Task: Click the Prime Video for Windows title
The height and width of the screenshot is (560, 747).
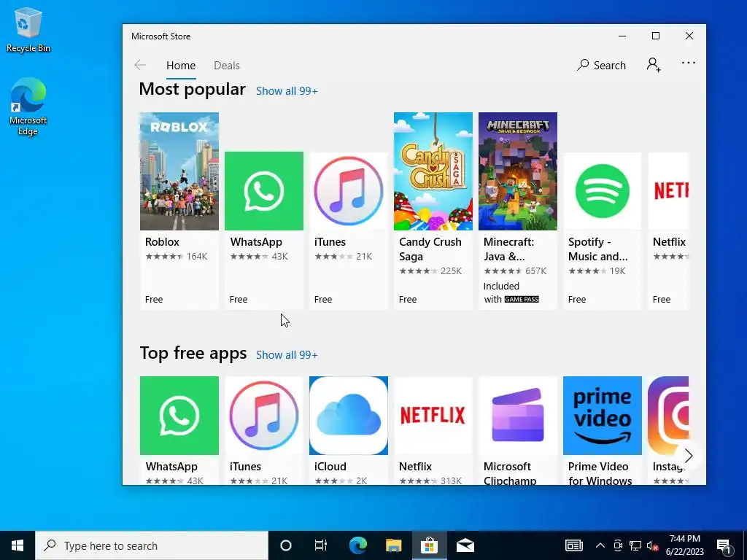Action: tap(600, 474)
